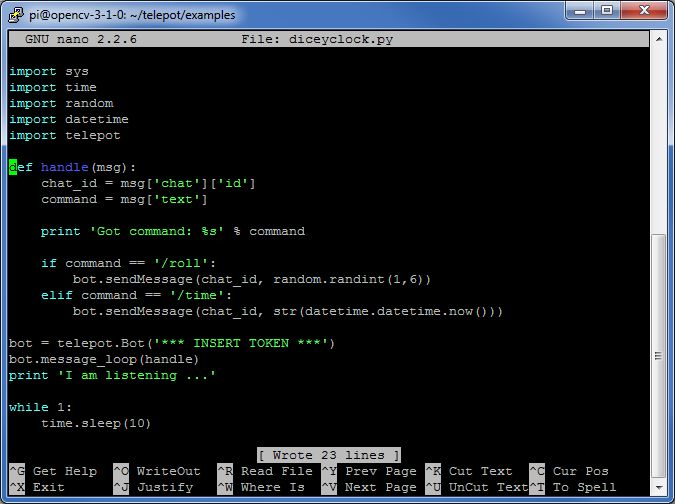This screenshot has height=504, width=675.
Task: Click the ^U UnCut Text shortcut
Action: (477, 487)
